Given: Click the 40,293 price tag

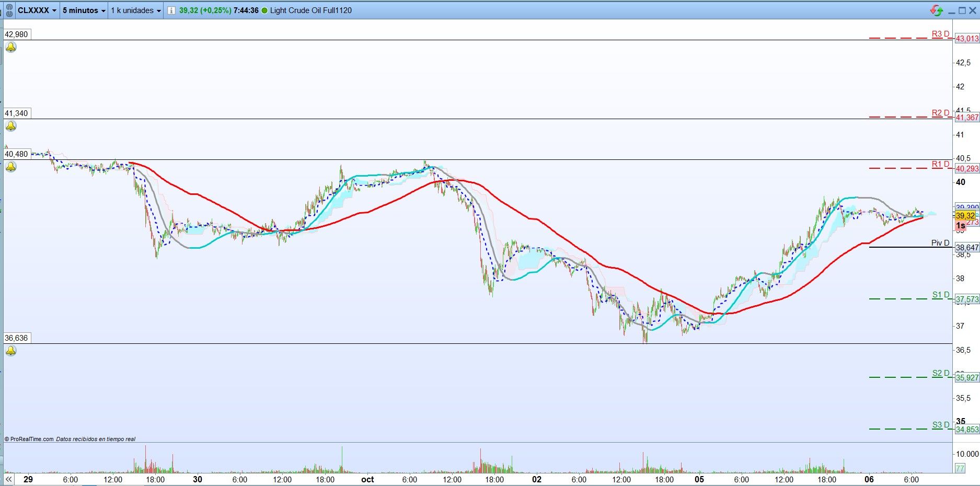Looking at the screenshot, I should pyautogui.click(x=967, y=169).
